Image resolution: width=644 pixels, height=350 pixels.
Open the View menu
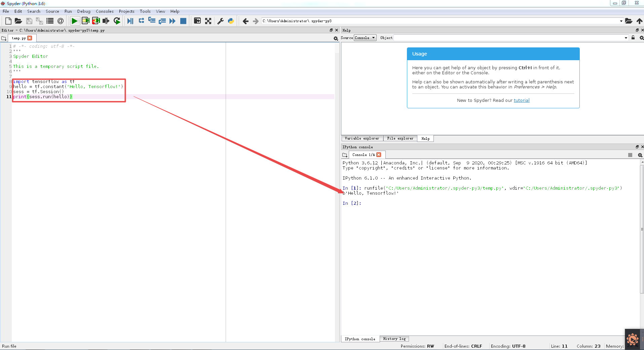point(160,11)
